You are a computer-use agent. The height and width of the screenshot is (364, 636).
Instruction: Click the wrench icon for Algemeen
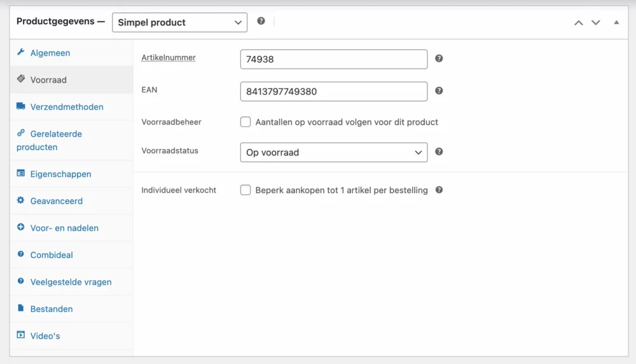(x=21, y=52)
